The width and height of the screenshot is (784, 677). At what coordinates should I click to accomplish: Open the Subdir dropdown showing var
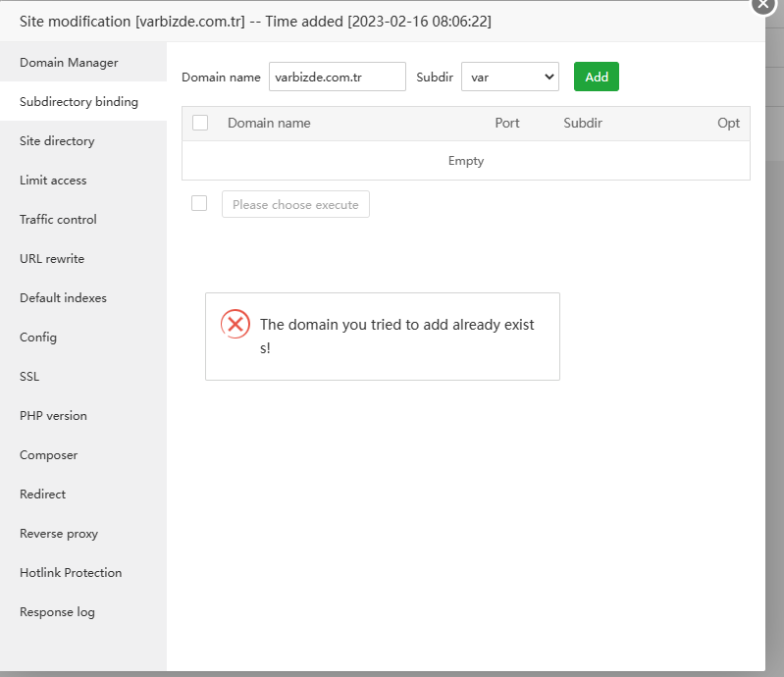coord(509,77)
